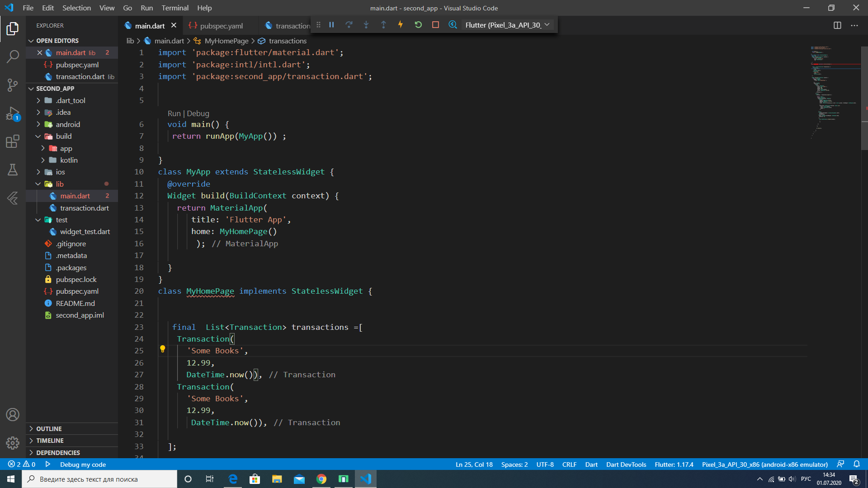Open the Source Control view
The height and width of the screenshot is (488, 868).
click(13, 85)
